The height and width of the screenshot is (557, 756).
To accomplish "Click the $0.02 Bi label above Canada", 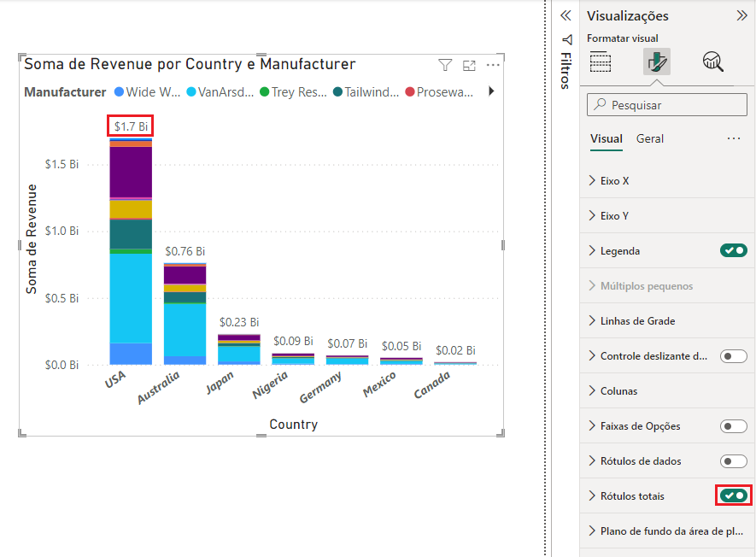I will tap(455, 350).
